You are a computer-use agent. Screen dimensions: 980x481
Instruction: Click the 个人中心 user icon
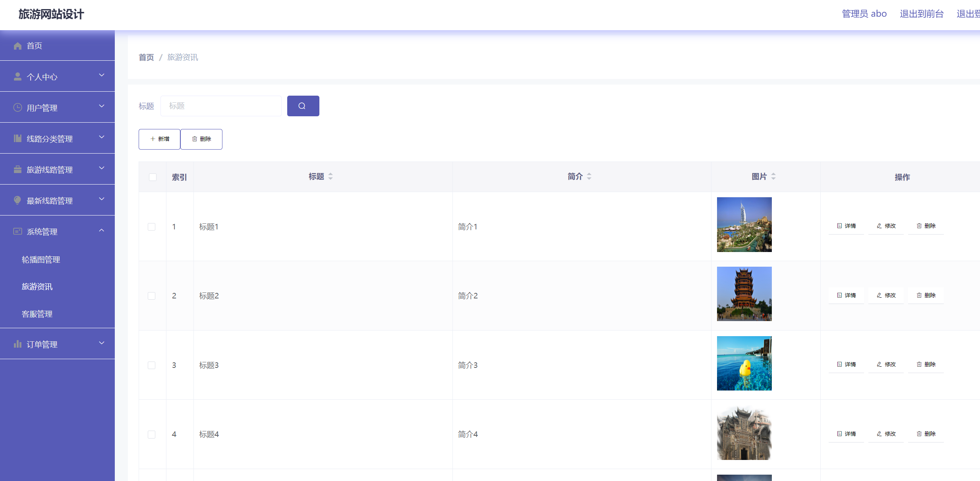[x=17, y=76]
